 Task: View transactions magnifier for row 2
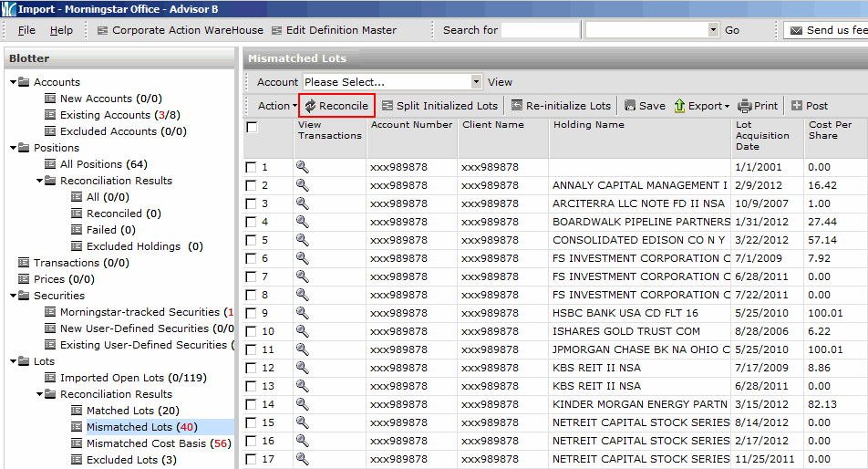[x=303, y=185]
